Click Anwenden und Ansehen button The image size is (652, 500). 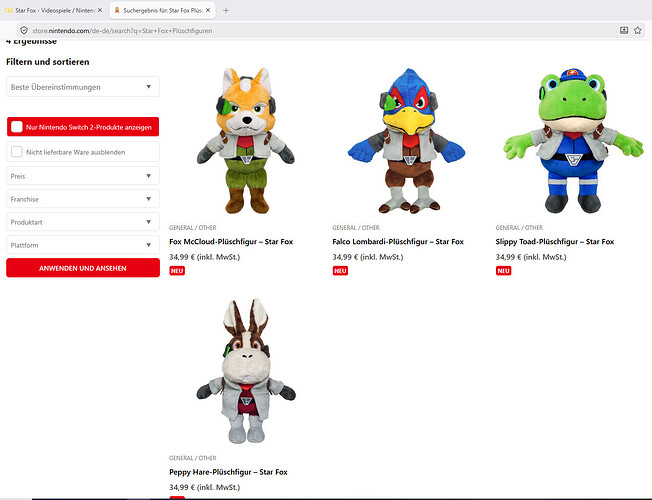83,268
